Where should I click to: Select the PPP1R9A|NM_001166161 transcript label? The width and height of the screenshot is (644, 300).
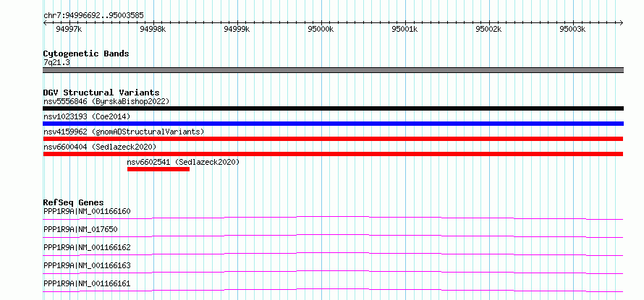87,283
